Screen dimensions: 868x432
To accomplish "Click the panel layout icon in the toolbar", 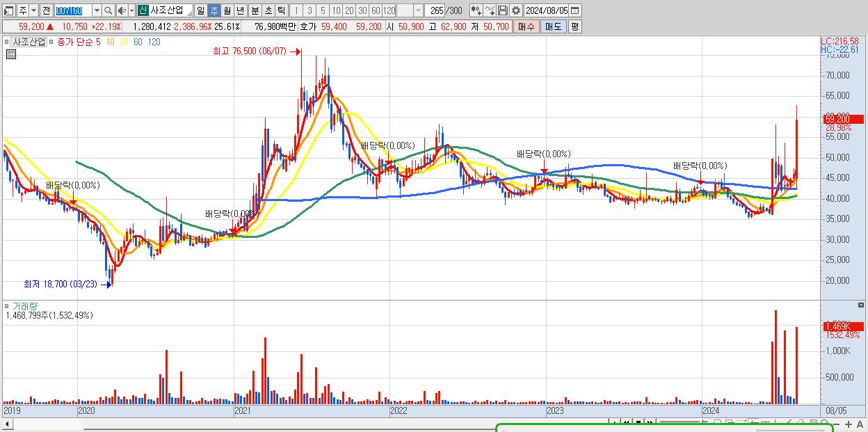I will click(9, 10).
